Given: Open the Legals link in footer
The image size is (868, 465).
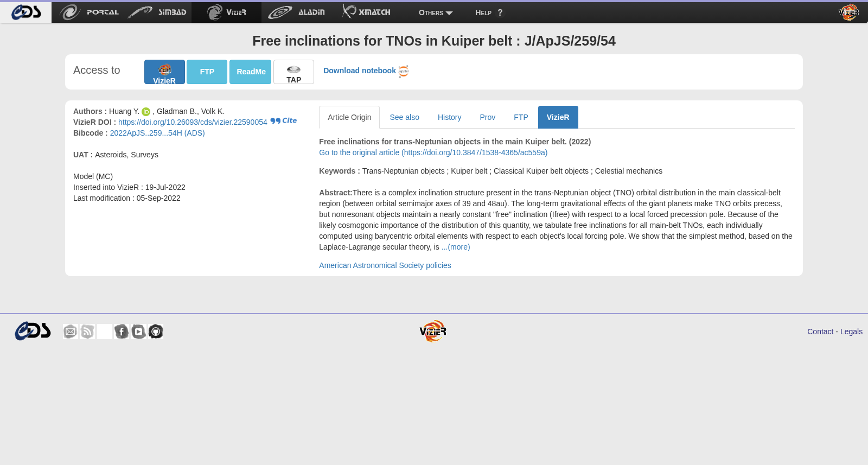Looking at the screenshot, I should tap(851, 332).
